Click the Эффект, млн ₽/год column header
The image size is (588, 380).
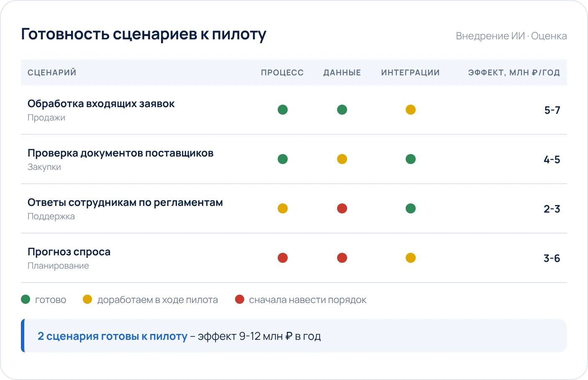coord(514,72)
